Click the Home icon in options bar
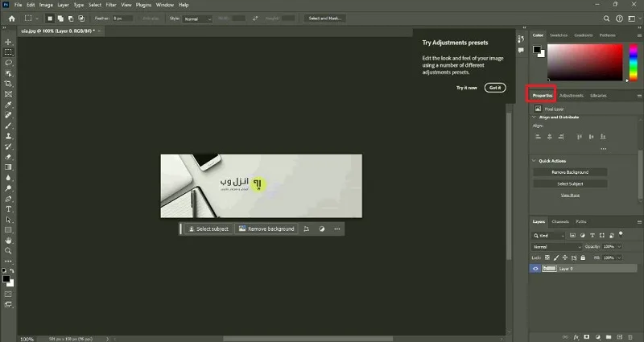This screenshot has width=644, height=342. tap(12, 19)
